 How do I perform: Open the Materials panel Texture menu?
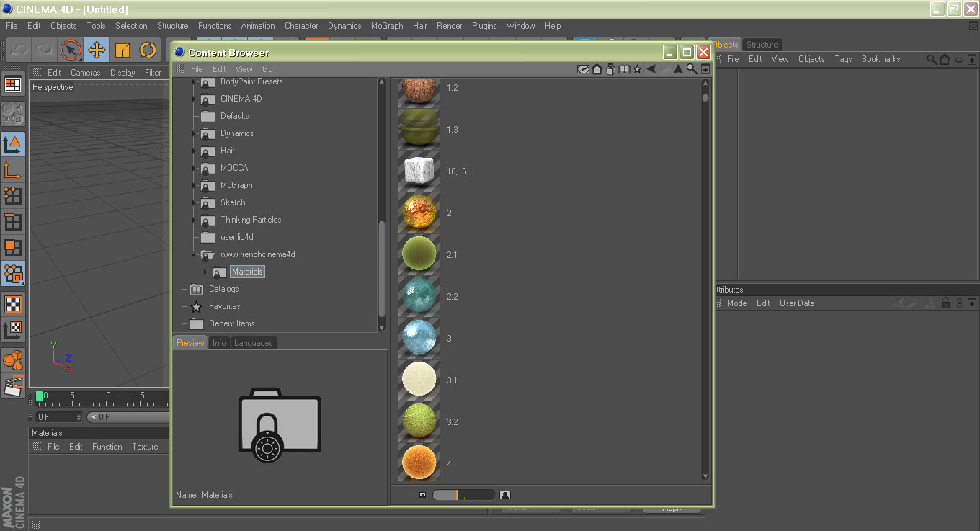click(145, 447)
